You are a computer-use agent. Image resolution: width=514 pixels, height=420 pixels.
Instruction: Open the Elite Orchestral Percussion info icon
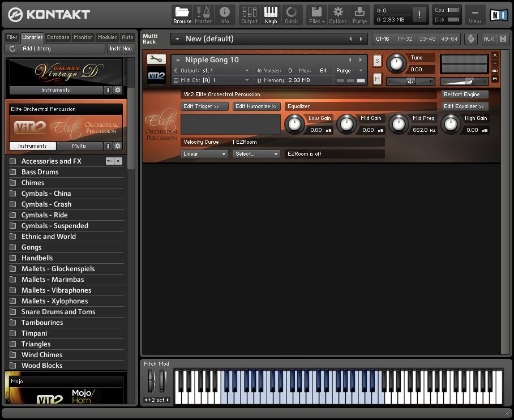(x=108, y=145)
